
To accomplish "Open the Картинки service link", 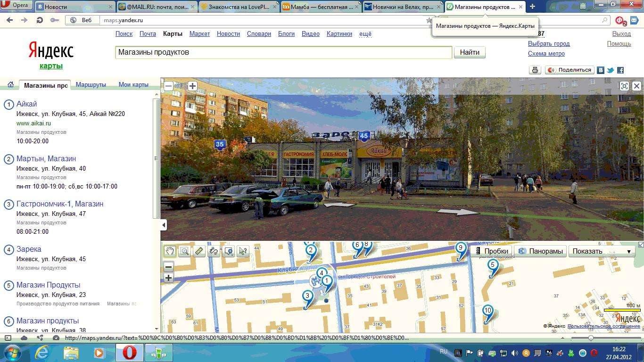I will click(x=339, y=34).
